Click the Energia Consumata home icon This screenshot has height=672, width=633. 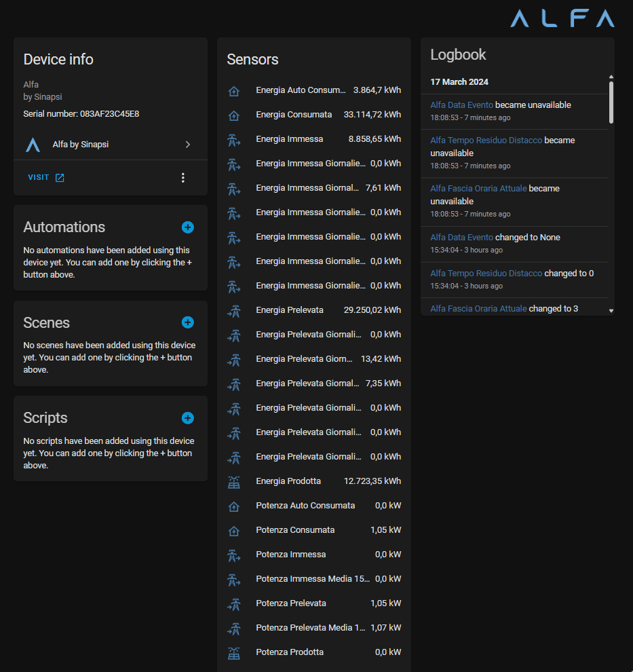234,115
